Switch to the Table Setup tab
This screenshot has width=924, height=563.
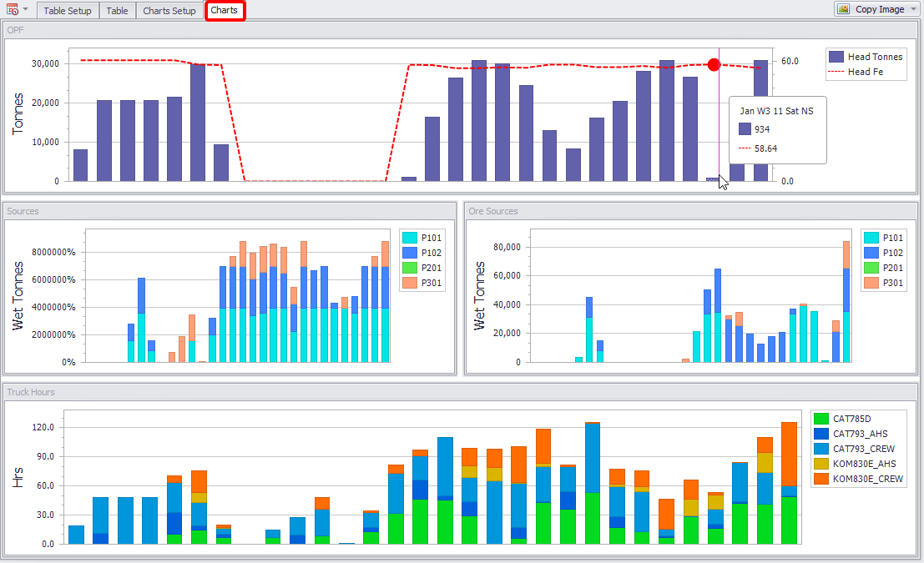67,11
